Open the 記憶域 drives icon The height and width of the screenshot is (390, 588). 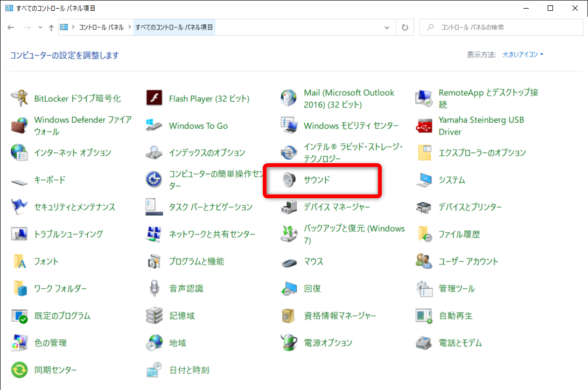coord(154,316)
